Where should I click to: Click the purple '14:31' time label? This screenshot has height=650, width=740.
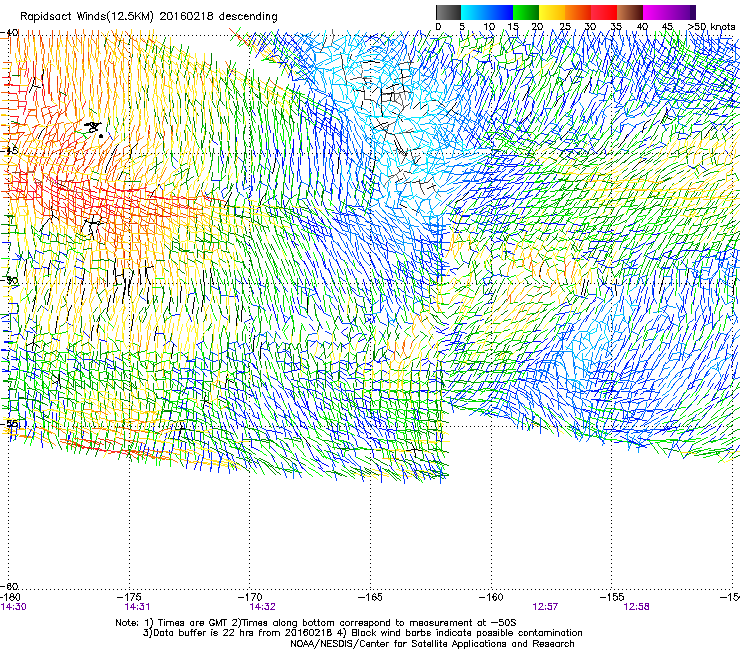click(x=137, y=607)
